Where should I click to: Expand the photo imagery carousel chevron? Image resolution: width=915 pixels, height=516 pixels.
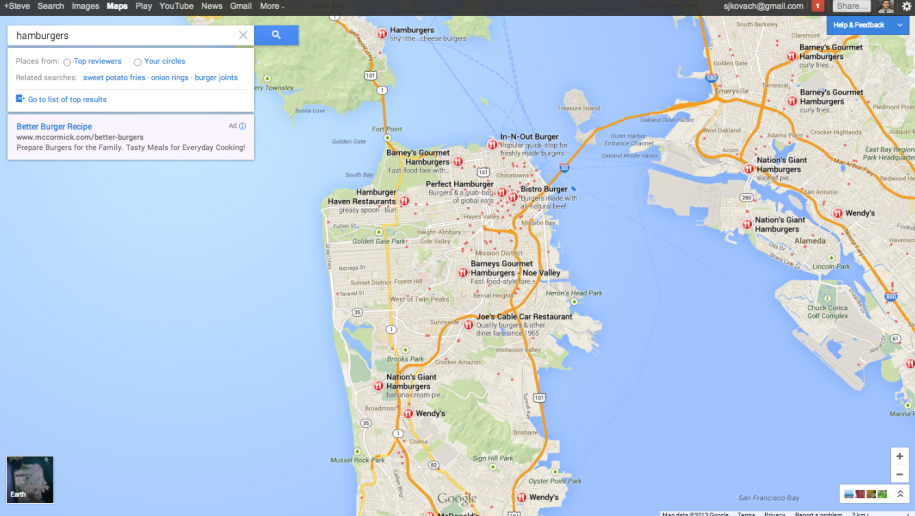click(899, 493)
